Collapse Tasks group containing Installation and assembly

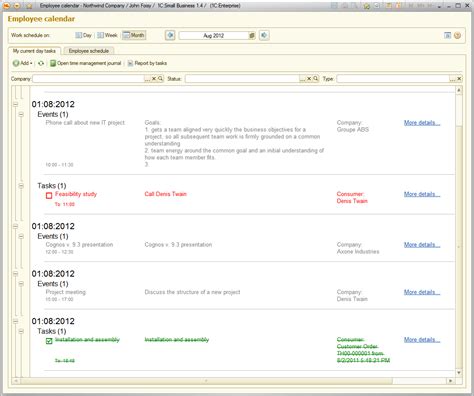coord(21,331)
